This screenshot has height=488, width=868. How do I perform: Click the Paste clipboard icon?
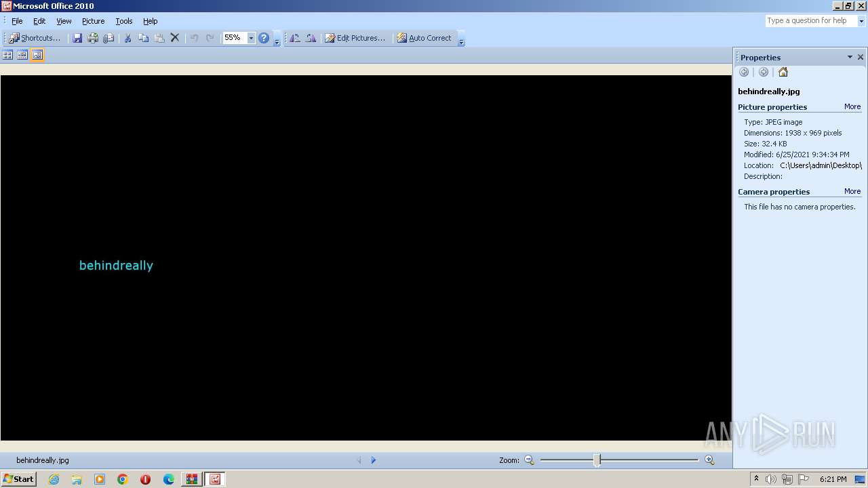(159, 38)
